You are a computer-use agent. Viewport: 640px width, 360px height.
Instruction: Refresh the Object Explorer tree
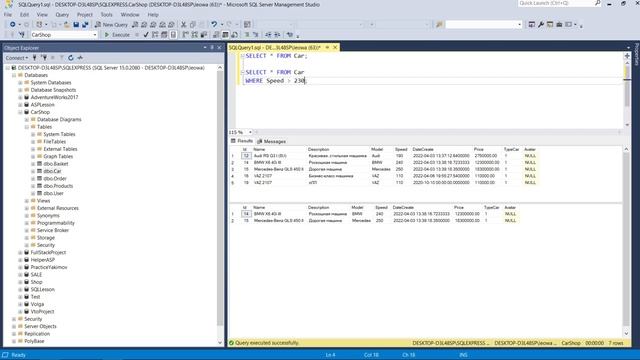[x=71, y=58]
